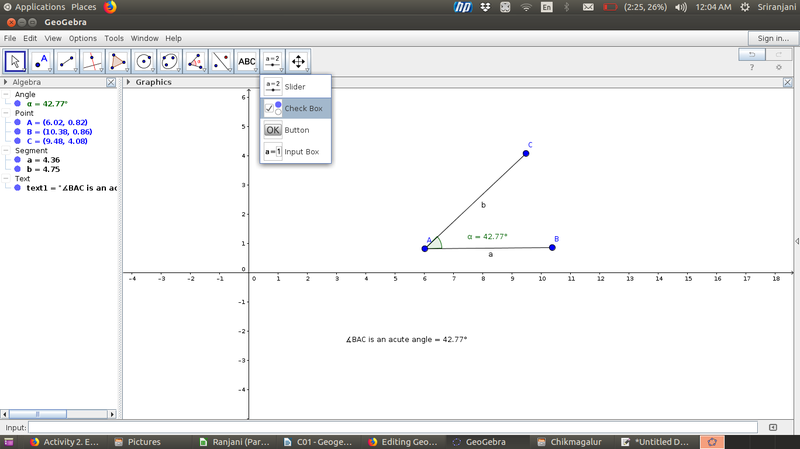Toggle visibility of angle α
The height and width of the screenshot is (449, 800).
[17, 104]
